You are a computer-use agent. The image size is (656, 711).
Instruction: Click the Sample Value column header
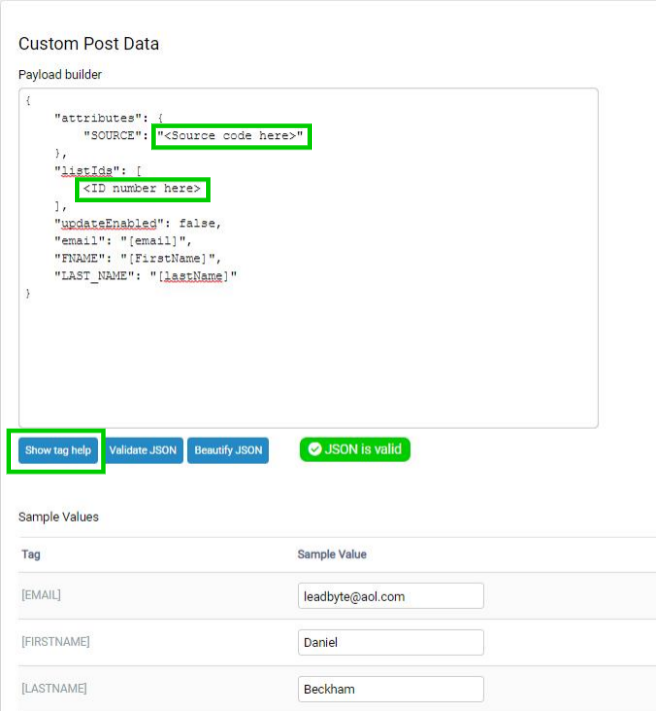(x=332, y=554)
